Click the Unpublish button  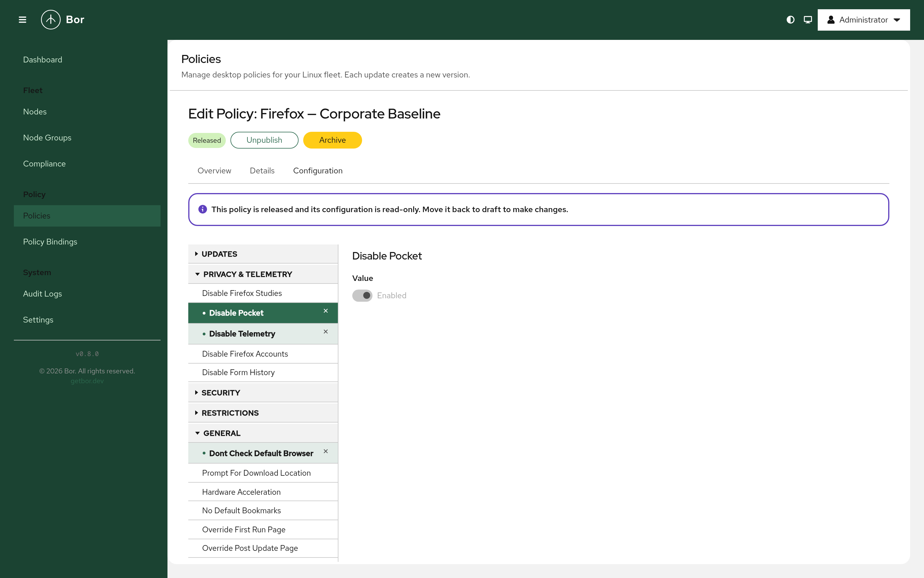(264, 140)
